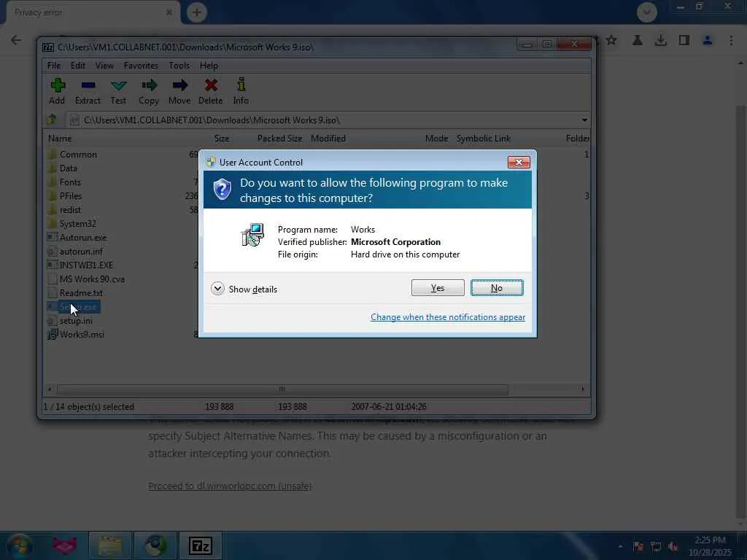Show hidden tray icons arrow

pyautogui.click(x=620, y=546)
